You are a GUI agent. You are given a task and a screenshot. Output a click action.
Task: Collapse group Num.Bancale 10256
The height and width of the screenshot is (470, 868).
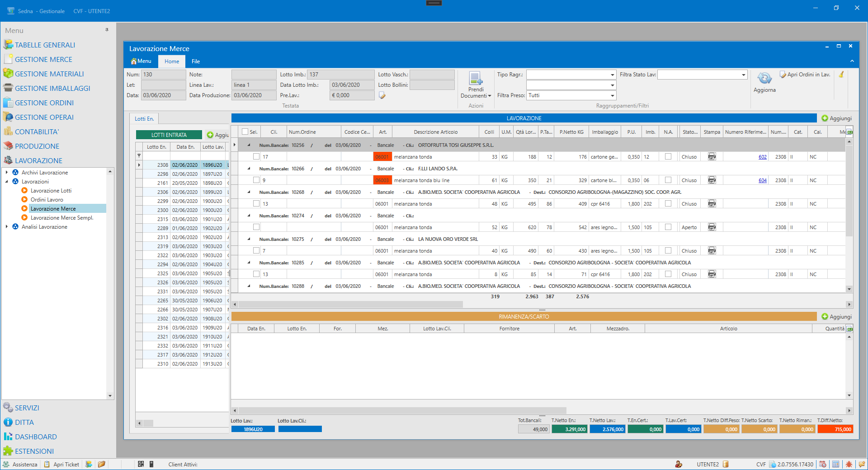(x=249, y=145)
